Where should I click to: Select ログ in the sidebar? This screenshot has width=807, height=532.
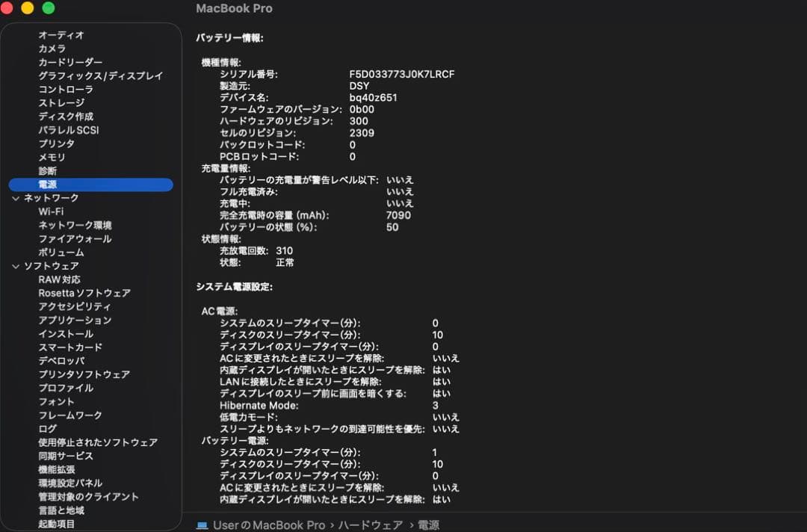pos(47,429)
